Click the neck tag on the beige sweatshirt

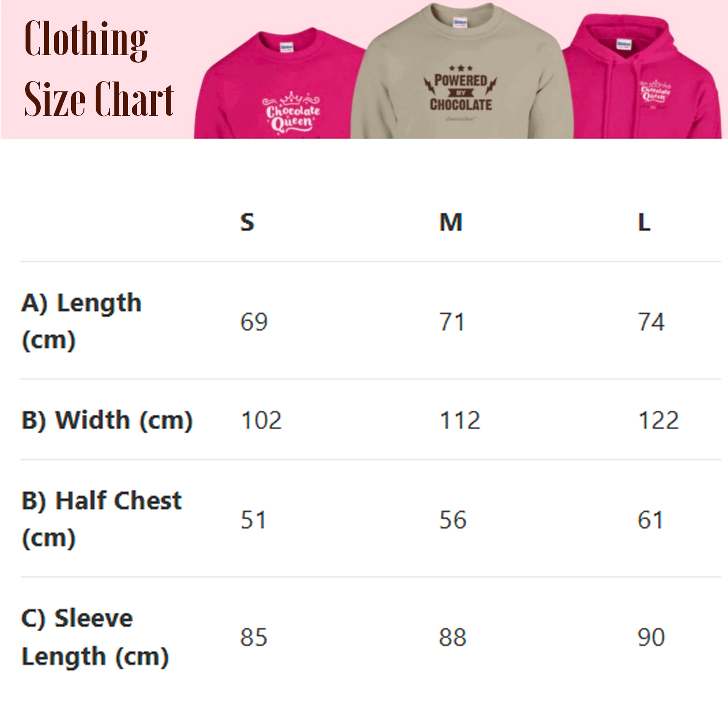(x=460, y=22)
